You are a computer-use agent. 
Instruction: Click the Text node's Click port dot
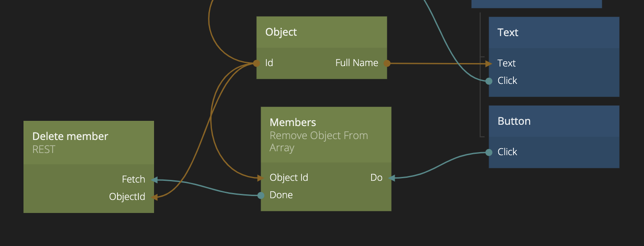click(x=489, y=81)
